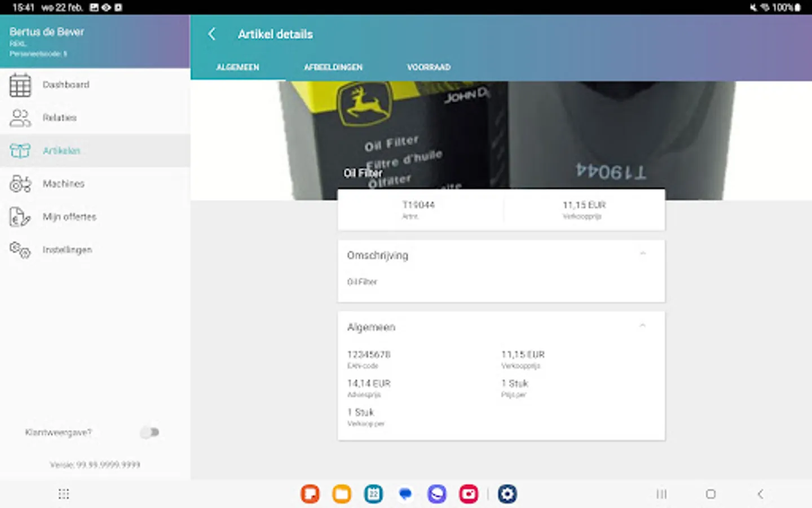Select the Artikelen box icon
812x508 pixels.
tap(20, 151)
